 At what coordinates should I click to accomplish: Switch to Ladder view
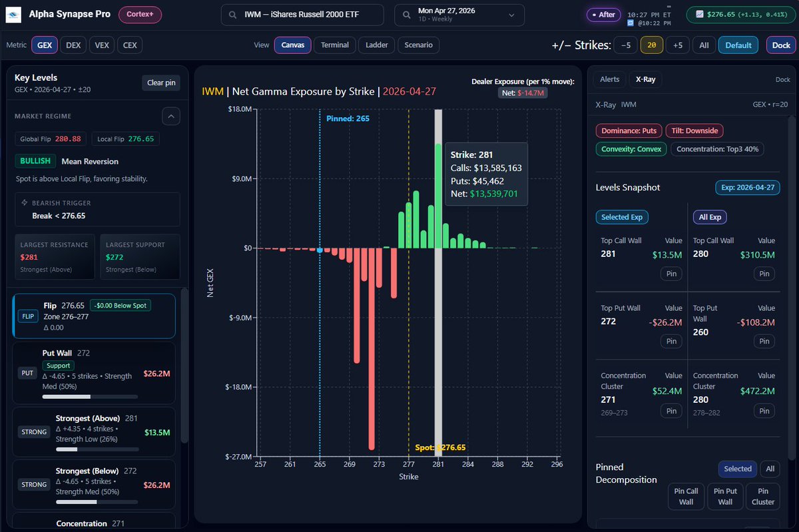[x=376, y=45]
